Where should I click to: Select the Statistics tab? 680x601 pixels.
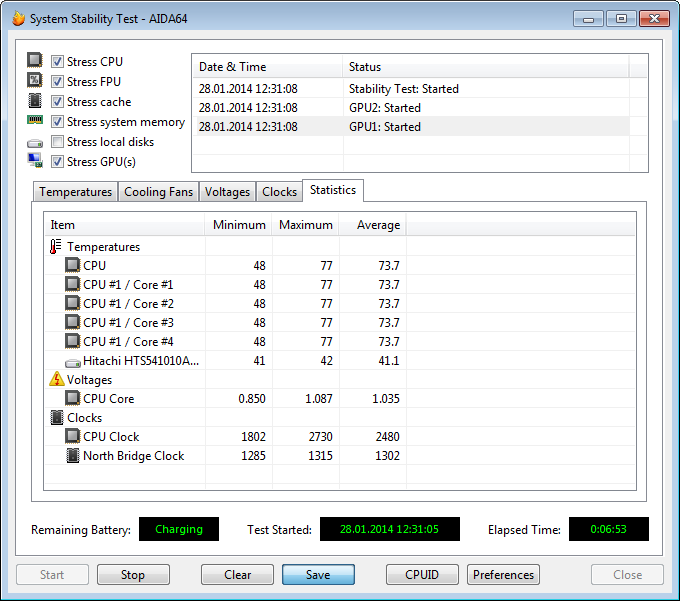click(333, 190)
